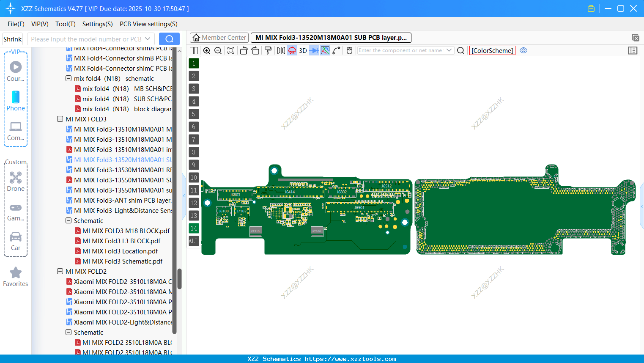Switch to 3D board view
The height and width of the screenshot is (363, 644).
coord(302,50)
